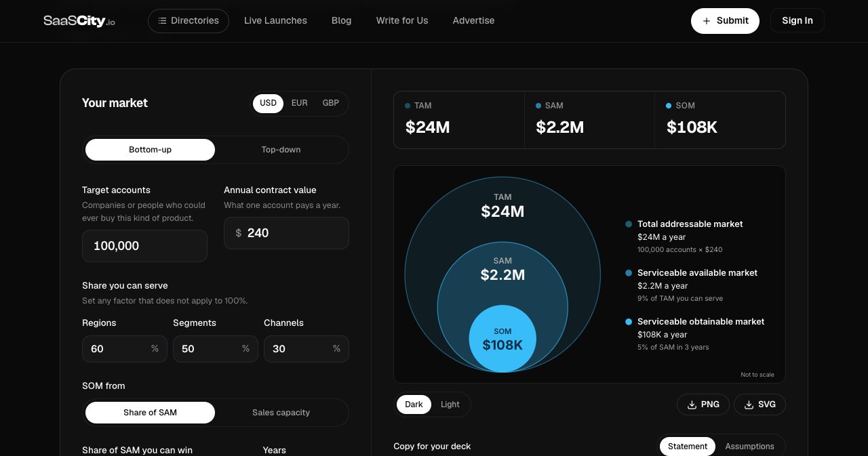Click the Serviceable obtainable market legend dot
This screenshot has width=868, height=456.
click(629, 322)
